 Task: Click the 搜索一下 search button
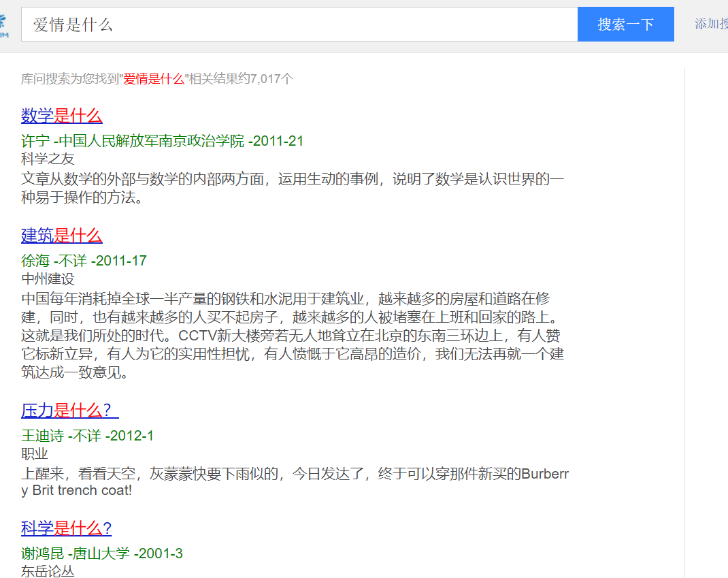(626, 24)
